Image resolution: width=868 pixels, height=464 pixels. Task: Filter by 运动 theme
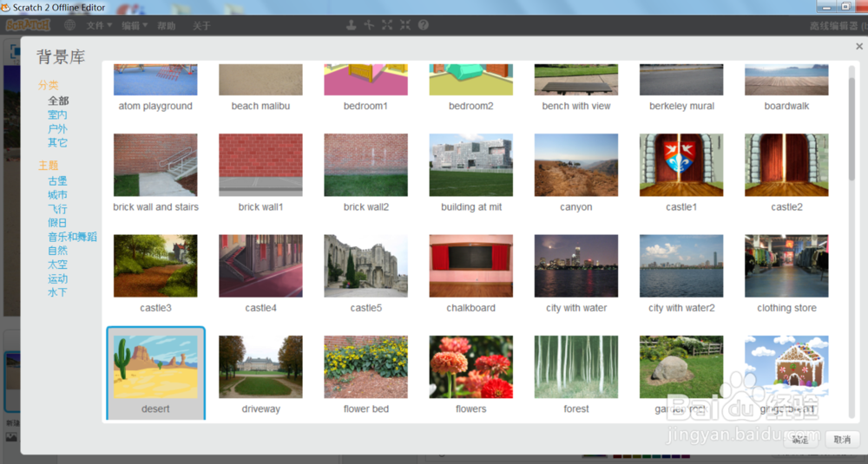[57, 278]
